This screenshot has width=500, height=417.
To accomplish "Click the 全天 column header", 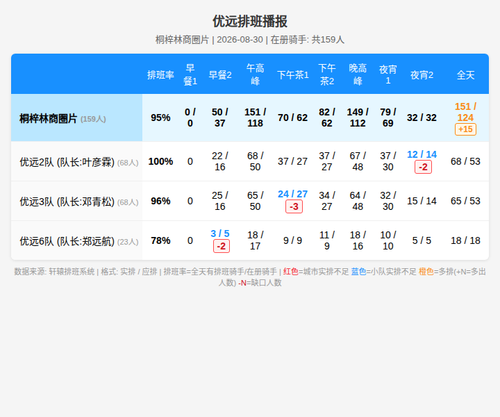I will 465,75.
